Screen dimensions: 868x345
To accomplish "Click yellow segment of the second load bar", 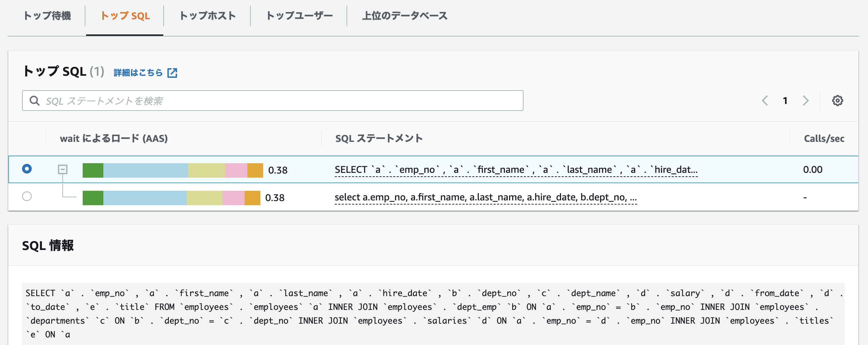I will [205, 198].
